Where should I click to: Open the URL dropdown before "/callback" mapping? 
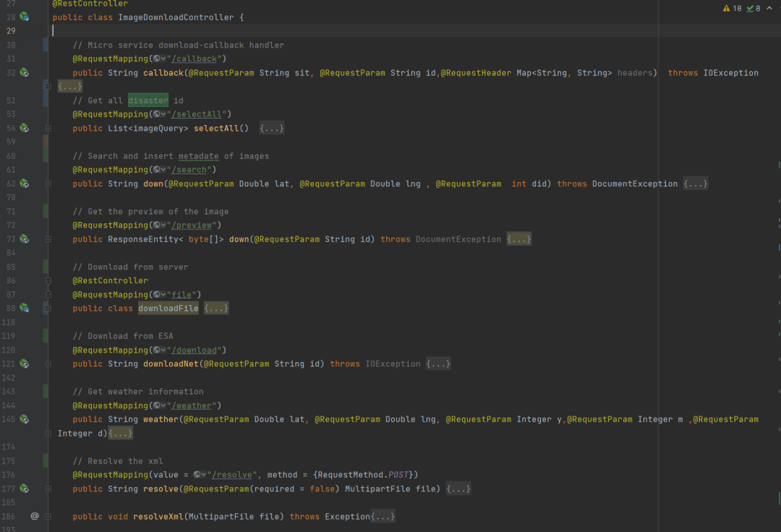pyautogui.click(x=159, y=59)
